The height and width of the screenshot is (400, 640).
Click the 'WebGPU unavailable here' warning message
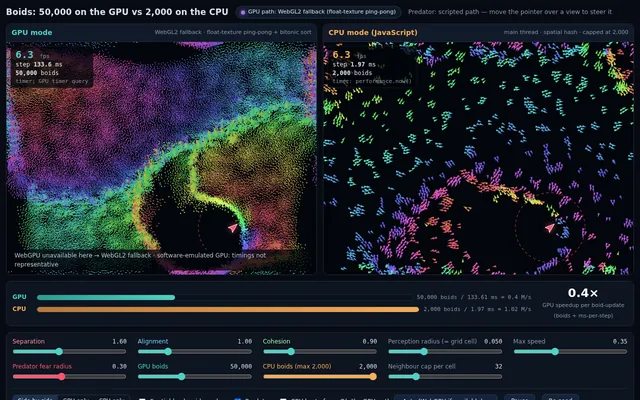pyautogui.click(x=140, y=260)
